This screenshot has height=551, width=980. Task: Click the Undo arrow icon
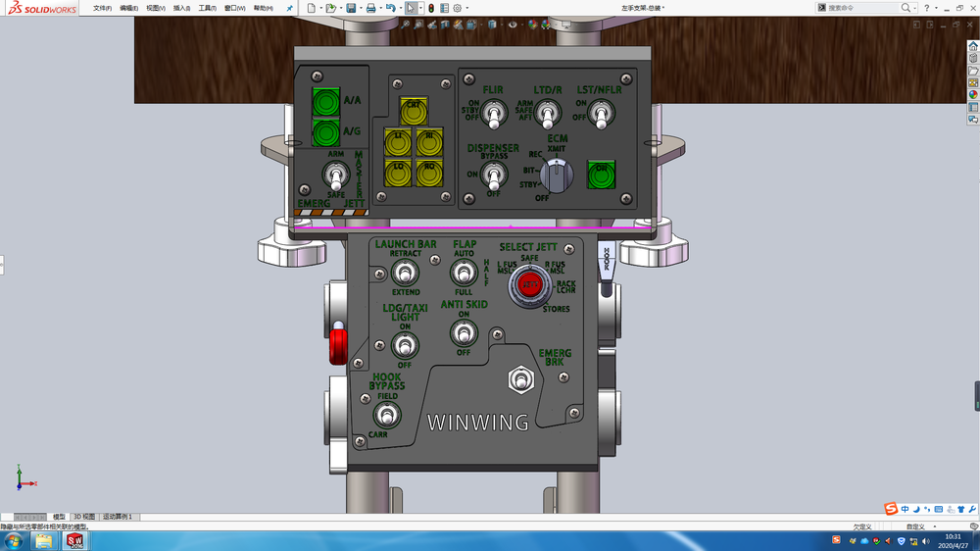[x=391, y=8]
